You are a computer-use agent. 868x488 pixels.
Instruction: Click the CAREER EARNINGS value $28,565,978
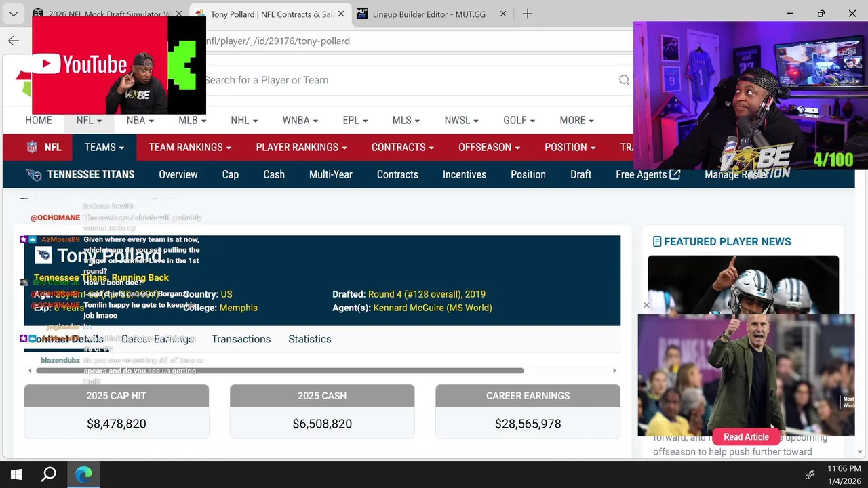point(528,424)
